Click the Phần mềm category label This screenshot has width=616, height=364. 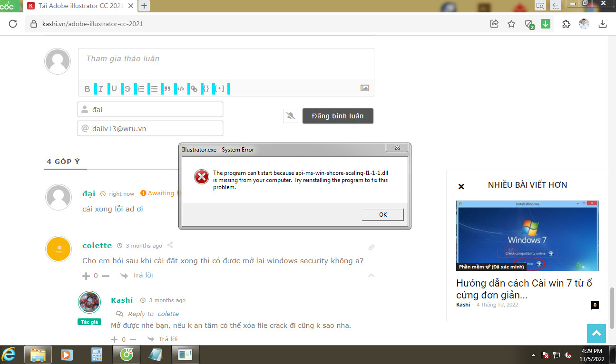491,267
